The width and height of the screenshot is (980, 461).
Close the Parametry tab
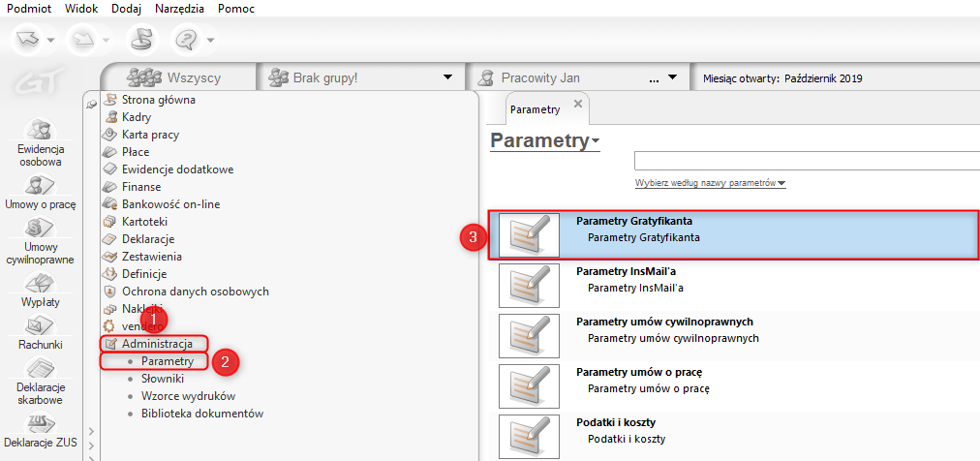point(578,104)
